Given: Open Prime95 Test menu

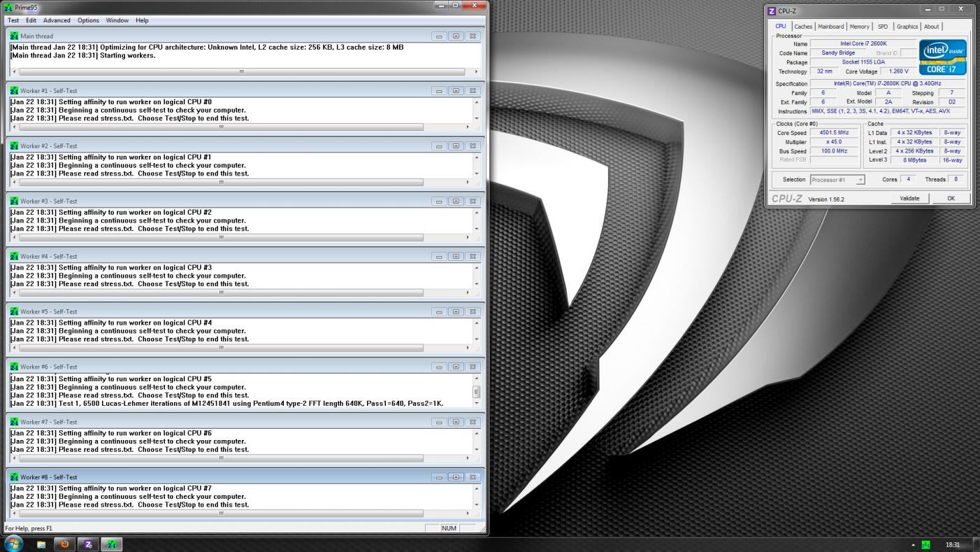Looking at the screenshot, I should click(x=13, y=20).
